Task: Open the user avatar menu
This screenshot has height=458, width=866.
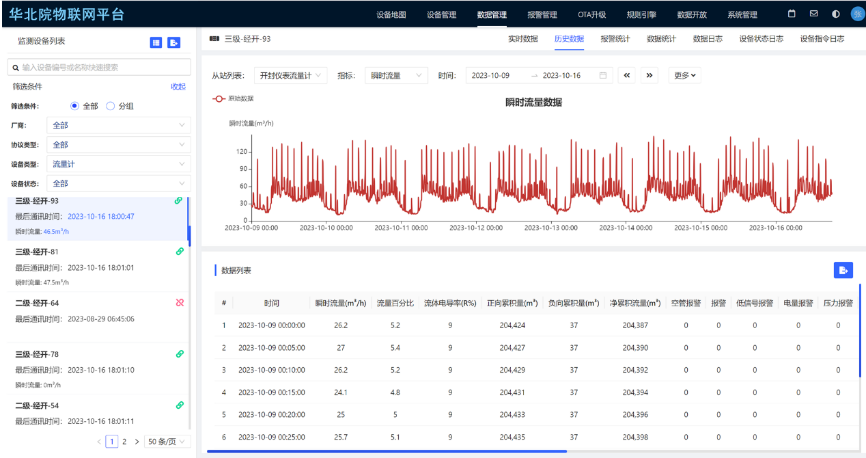Action: click(x=858, y=14)
